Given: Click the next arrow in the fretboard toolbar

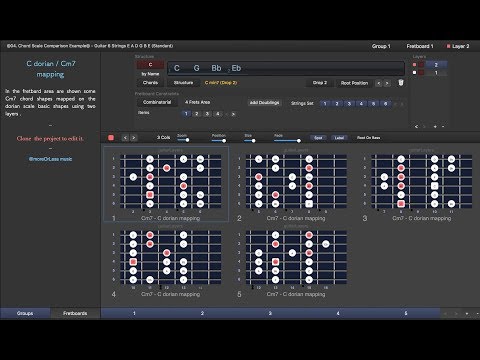Looking at the screenshot, I should coord(134,138).
